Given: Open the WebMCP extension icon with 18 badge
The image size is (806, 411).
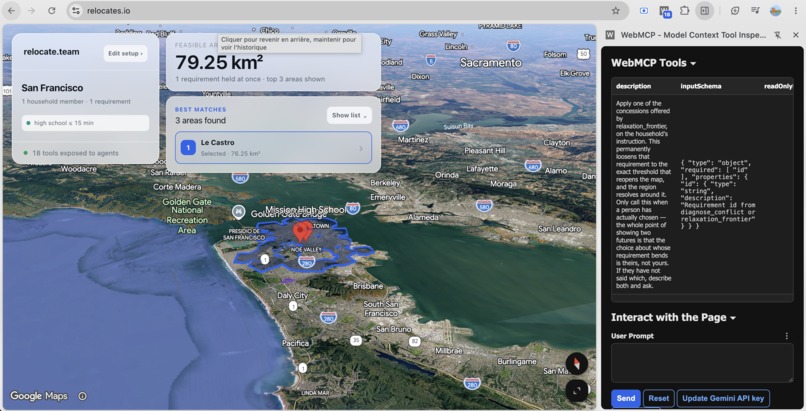Looking at the screenshot, I should [x=665, y=11].
